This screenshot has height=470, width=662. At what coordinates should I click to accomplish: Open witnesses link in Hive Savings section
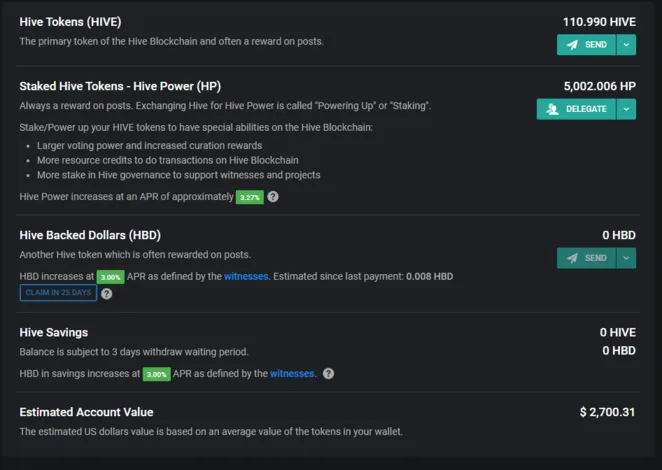click(292, 373)
